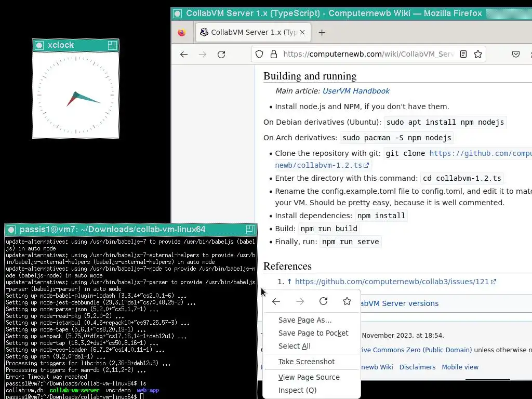Viewport: 532px width, 399px height.
Task: Click 'Error: Timeout was reached' terminal line
Action: click(46, 377)
